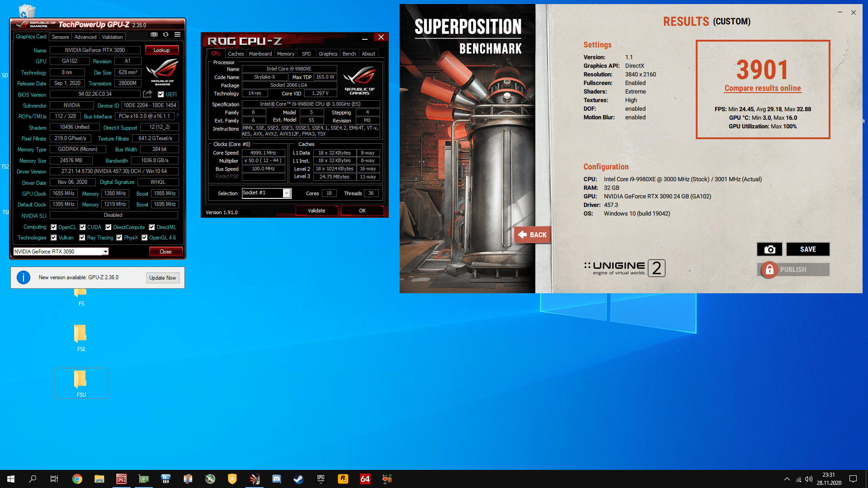Open the GPU-Z hamburger menu
This screenshot has height=488, width=868.
click(x=178, y=35)
